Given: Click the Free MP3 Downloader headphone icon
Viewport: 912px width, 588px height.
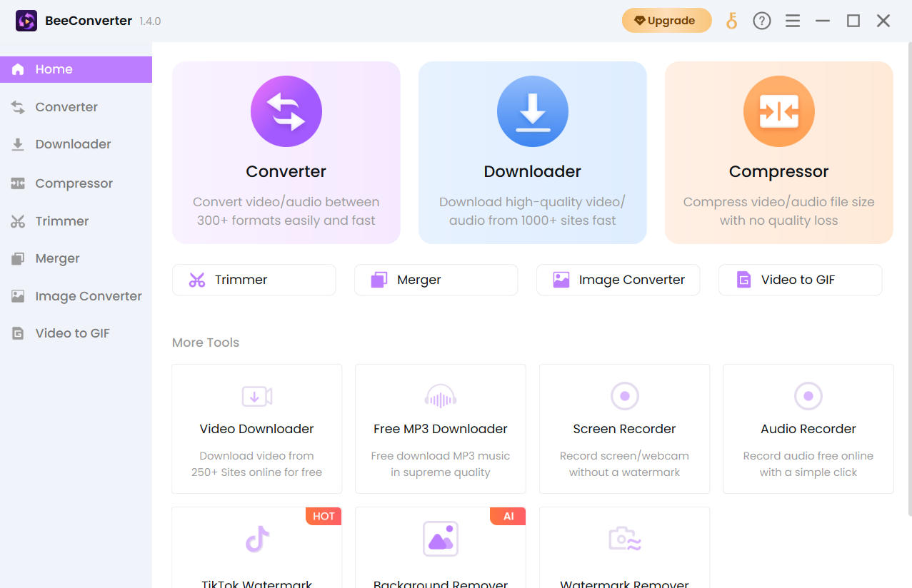Looking at the screenshot, I should (x=441, y=396).
